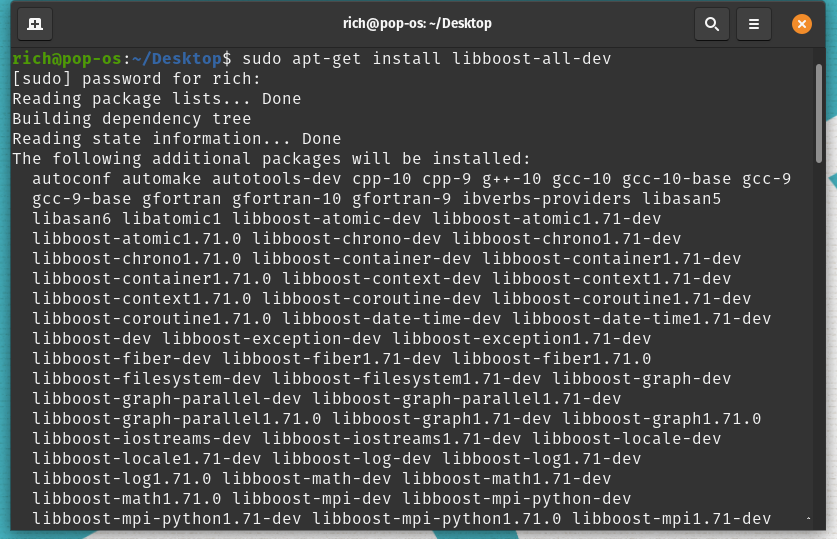Open a new terminal tab

[35, 23]
